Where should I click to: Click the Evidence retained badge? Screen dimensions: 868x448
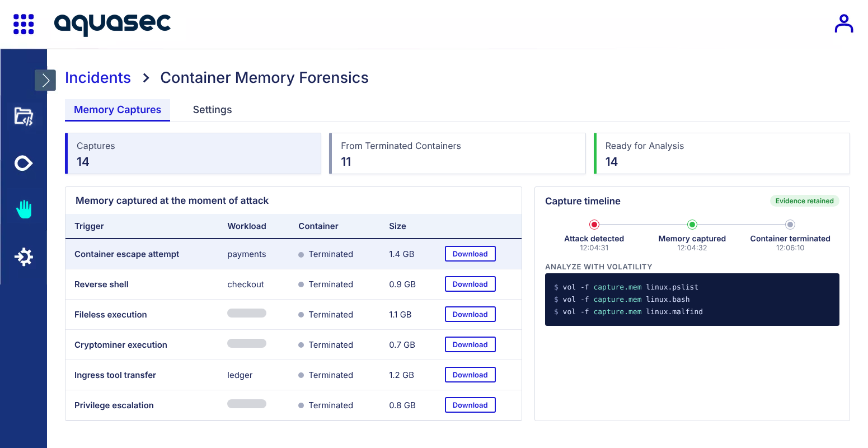[805, 201]
